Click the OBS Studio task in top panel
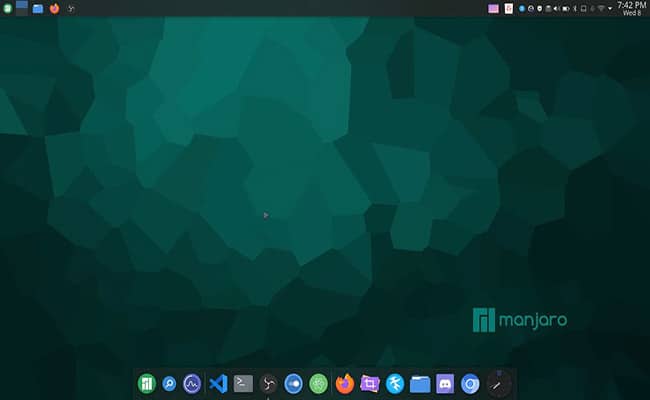650x400 pixels. (x=71, y=8)
